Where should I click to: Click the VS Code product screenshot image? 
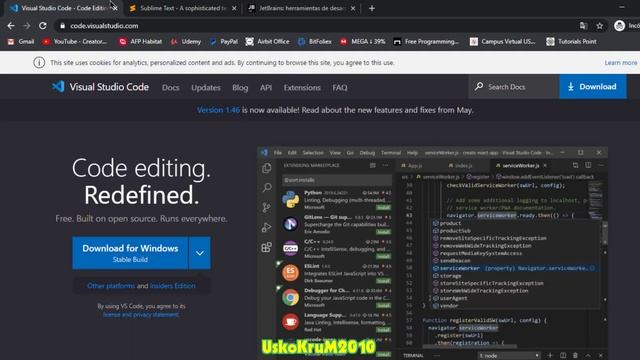point(433,253)
